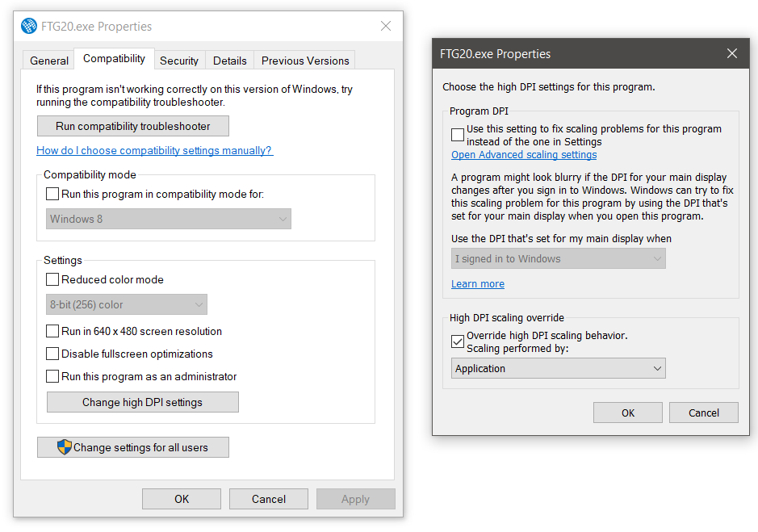Switch to the Security tab
This screenshot has height=532, width=758.
point(179,61)
